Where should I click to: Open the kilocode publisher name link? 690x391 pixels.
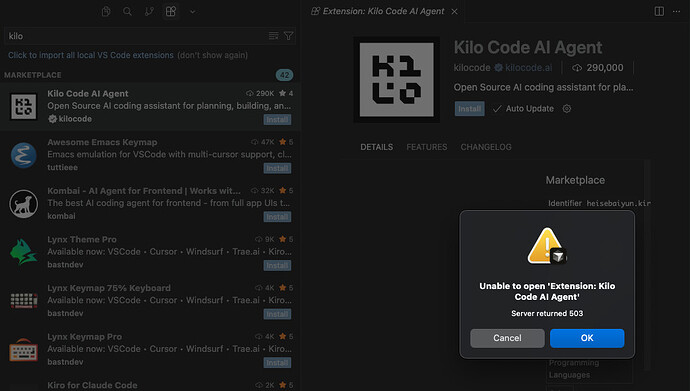[472, 68]
